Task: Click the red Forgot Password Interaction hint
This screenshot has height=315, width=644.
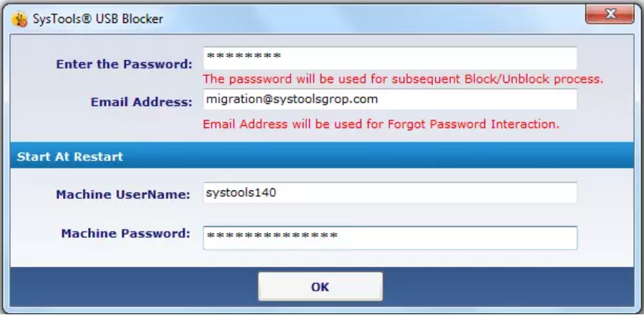Action: click(x=381, y=124)
